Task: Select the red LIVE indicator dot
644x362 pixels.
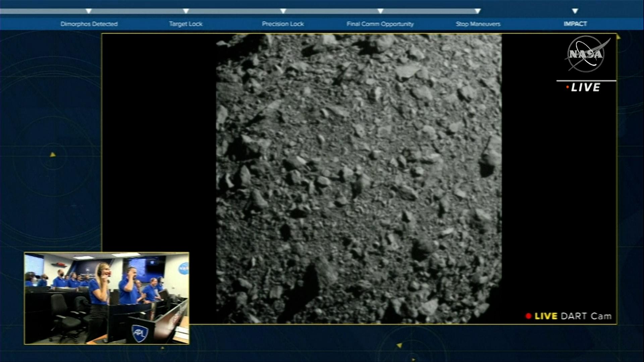Action: point(567,86)
